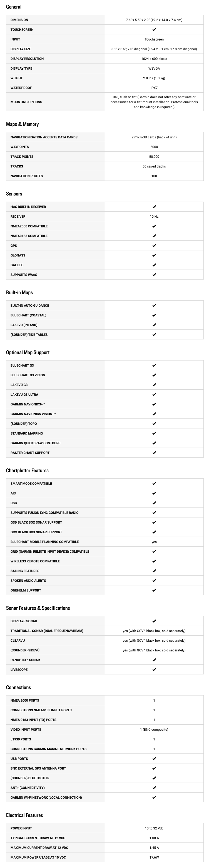Click the Power Input 10 to 32 Vdc value

154,828
